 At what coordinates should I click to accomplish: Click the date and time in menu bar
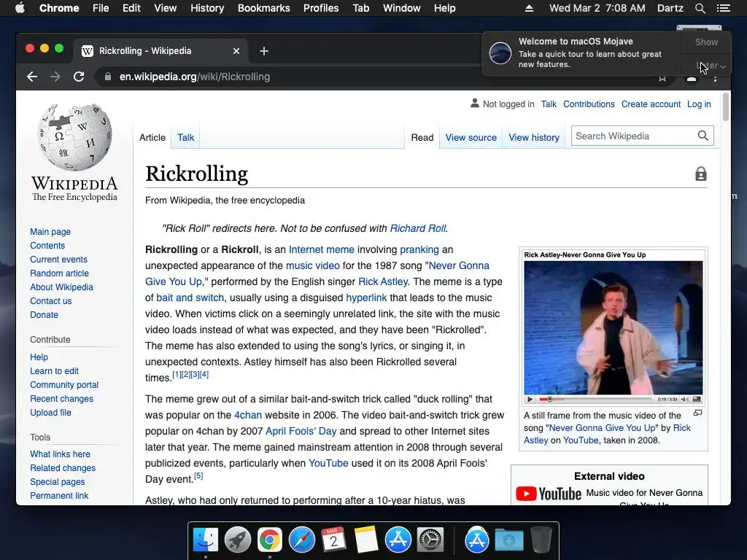click(x=597, y=8)
